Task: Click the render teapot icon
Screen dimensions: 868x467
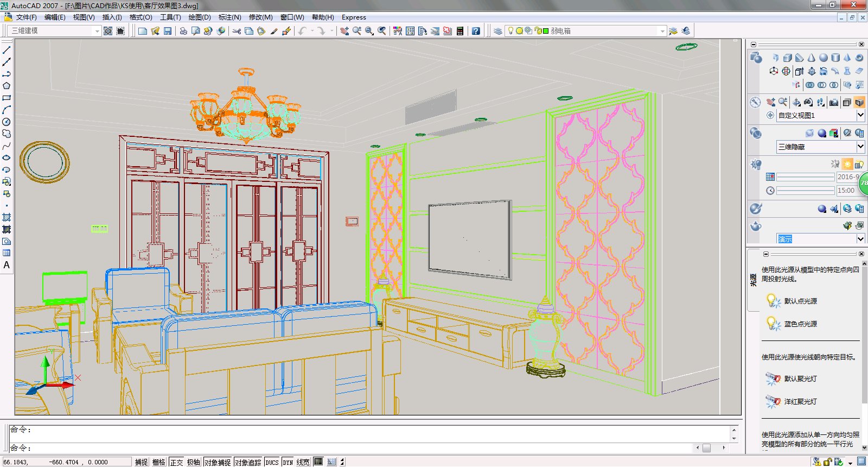Action: tap(847, 225)
